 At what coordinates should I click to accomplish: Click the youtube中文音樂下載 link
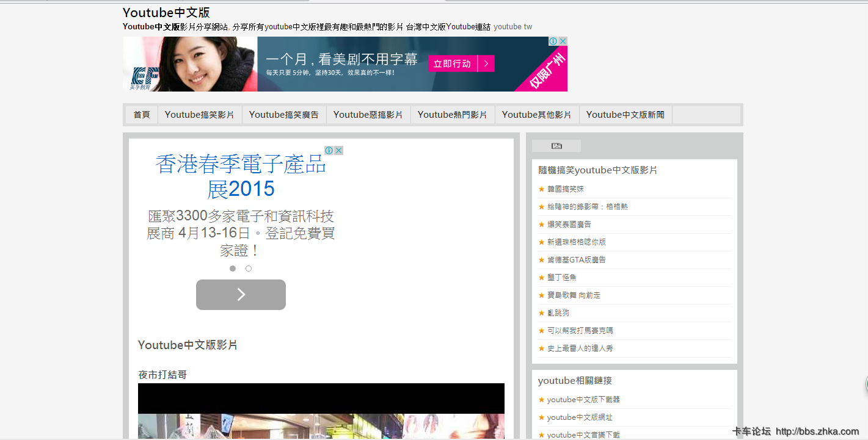(583, 435)
